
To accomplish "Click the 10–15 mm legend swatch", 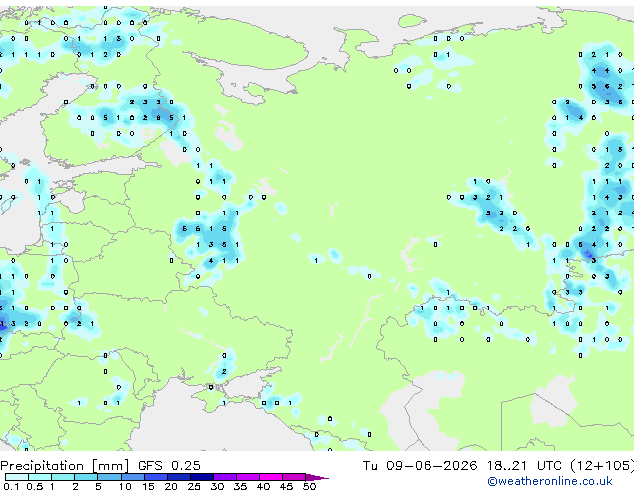I will [132, 477].
